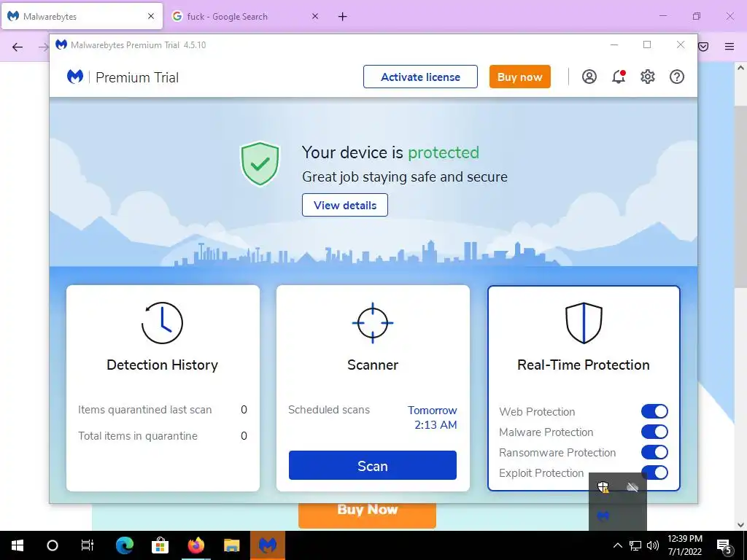Viewport: 747px width, 560px height.
Task: Click the browser back arrow
Action: coord(18,47)
